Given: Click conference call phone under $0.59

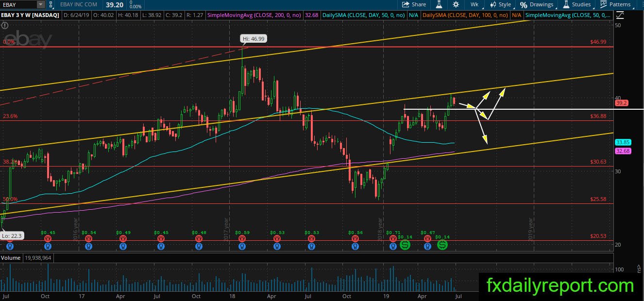Looking at the screenshot, I should point(242,238).
